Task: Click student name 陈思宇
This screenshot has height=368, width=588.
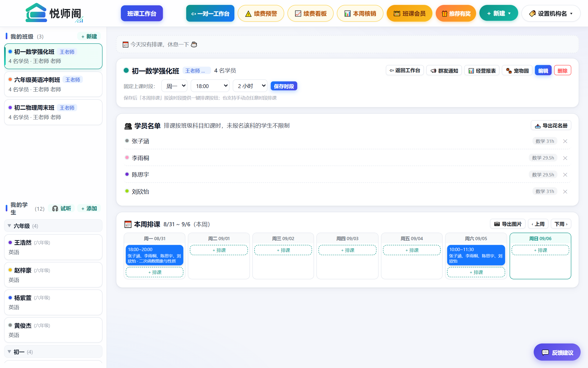Action: (140, 175)
